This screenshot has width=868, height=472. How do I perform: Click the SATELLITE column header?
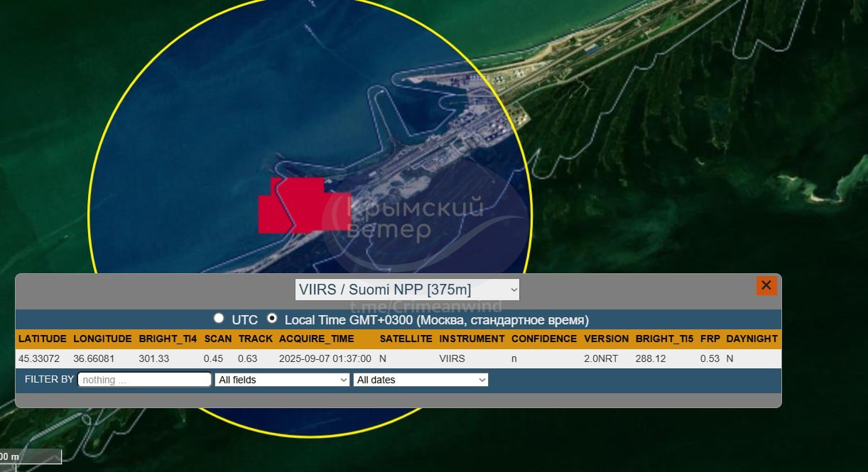(406, 339)
